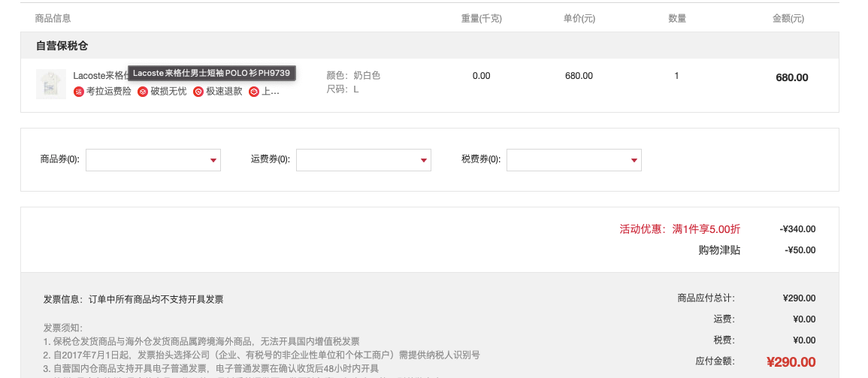
Task: Click the 税费 label in the summary
Action: (724, 340)
